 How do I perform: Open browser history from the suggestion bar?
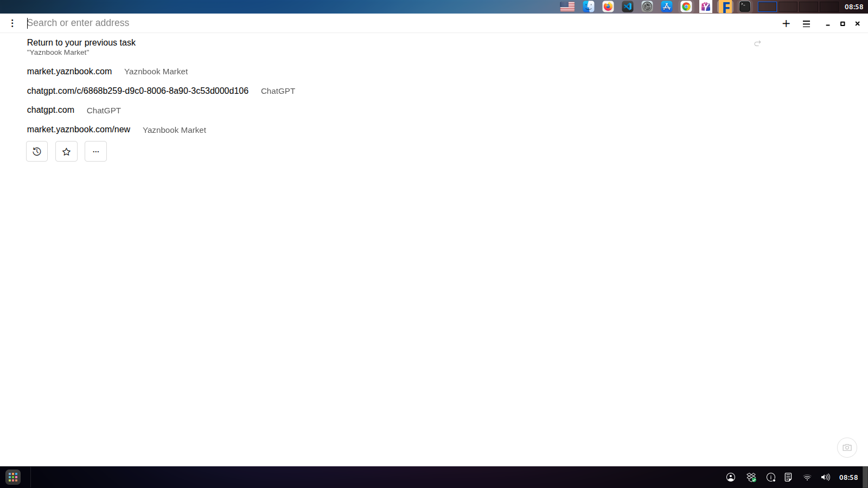pyautogui.click(x=37, y=151)
